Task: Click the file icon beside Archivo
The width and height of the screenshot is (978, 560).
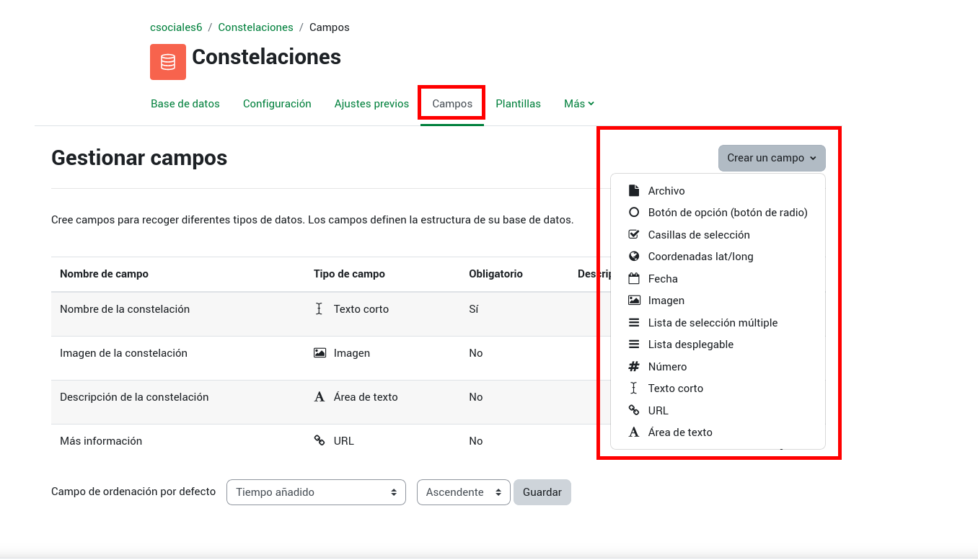Action: click(634, 191)
